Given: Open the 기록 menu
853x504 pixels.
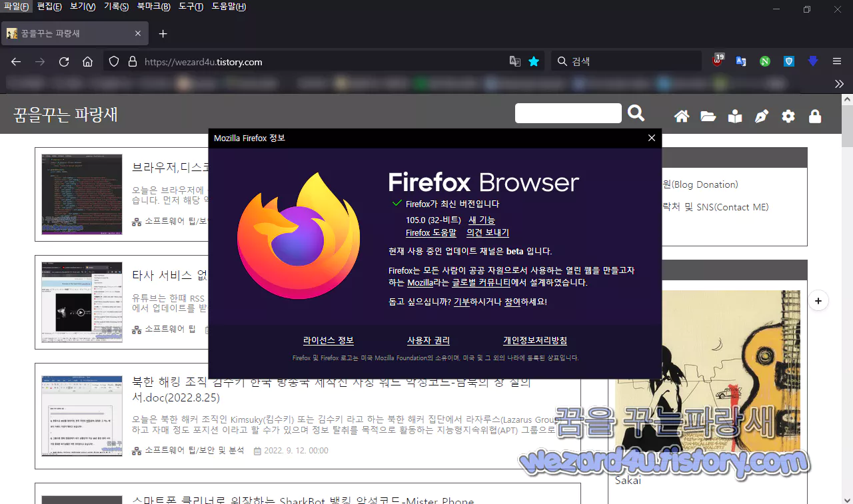Looking at the screenshot, I should coord(116,7).
